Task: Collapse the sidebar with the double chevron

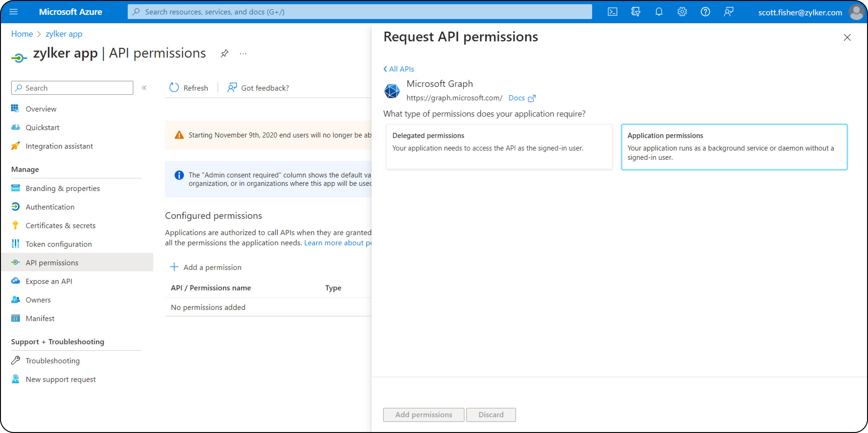Action: 144,88
